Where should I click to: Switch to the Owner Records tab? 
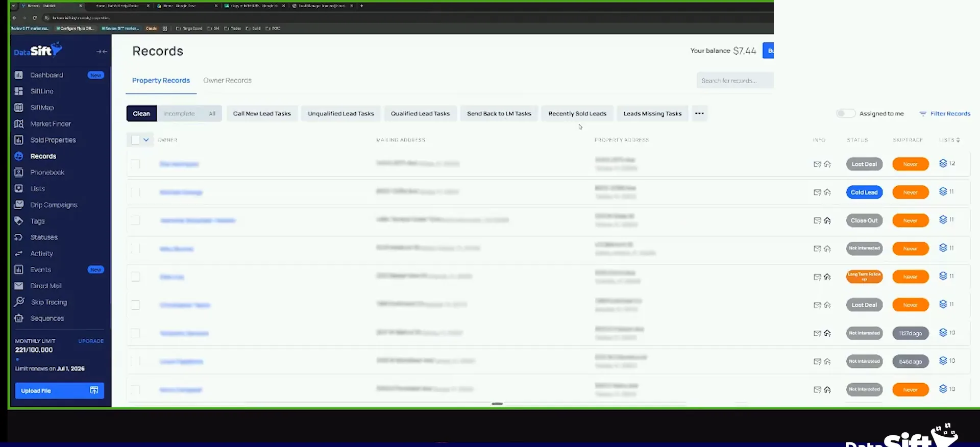point(227,81)
